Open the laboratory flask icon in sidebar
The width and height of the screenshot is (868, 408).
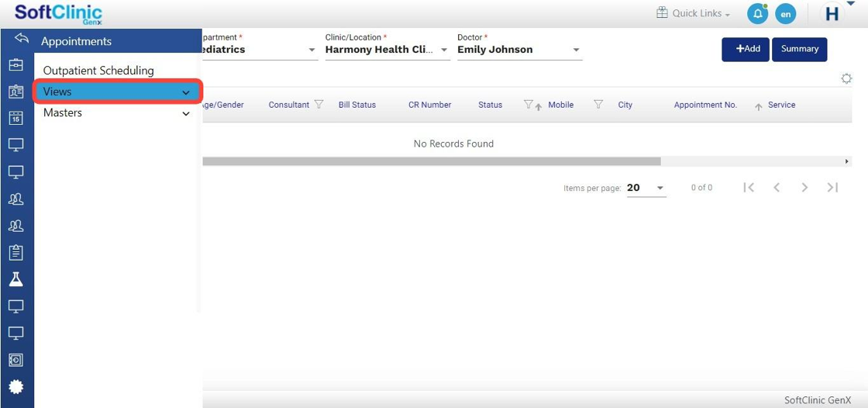[16, 278]
